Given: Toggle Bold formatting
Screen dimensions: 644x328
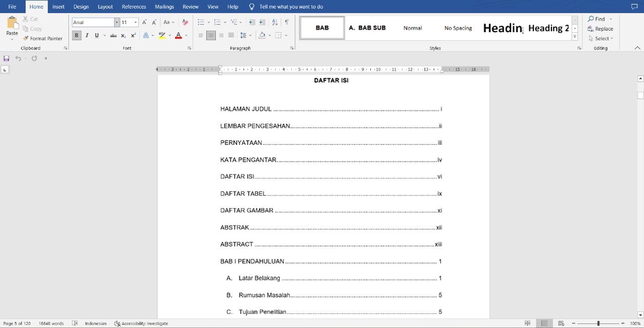Looking at the screenshot, I should click(76, 36).
